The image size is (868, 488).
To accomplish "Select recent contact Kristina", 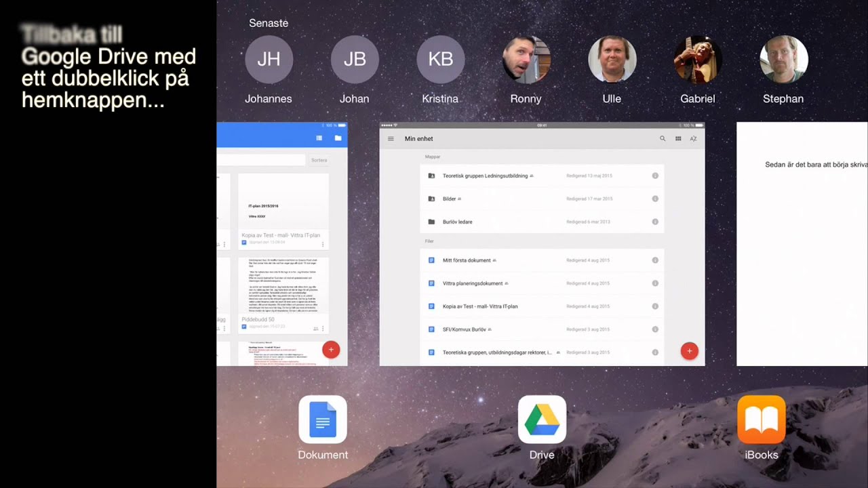I will coord(441,60).
